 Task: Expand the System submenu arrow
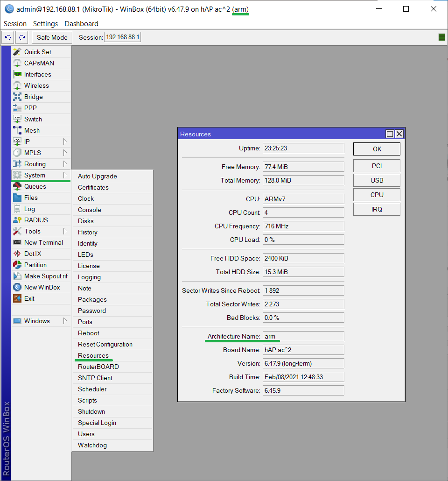[65, 175]
